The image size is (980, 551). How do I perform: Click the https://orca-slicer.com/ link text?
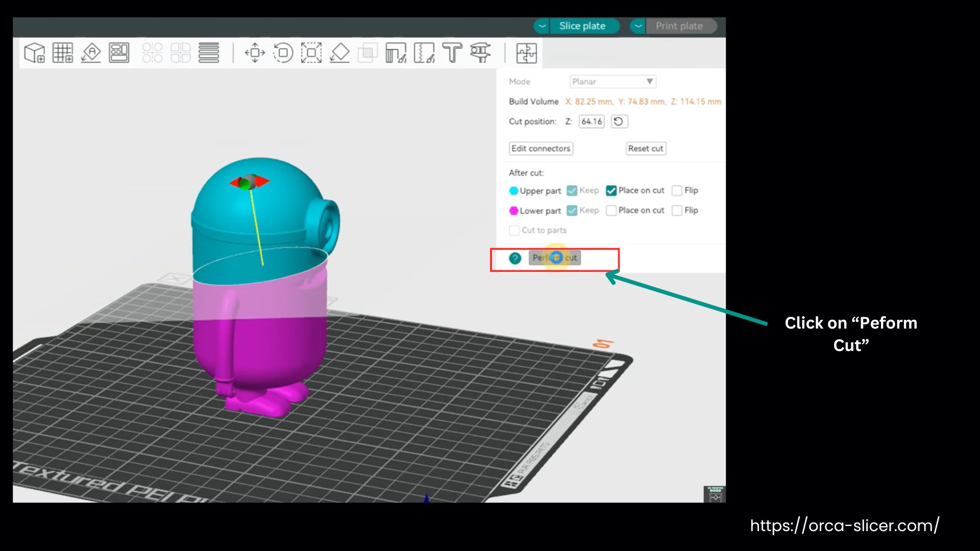point(845,525)
